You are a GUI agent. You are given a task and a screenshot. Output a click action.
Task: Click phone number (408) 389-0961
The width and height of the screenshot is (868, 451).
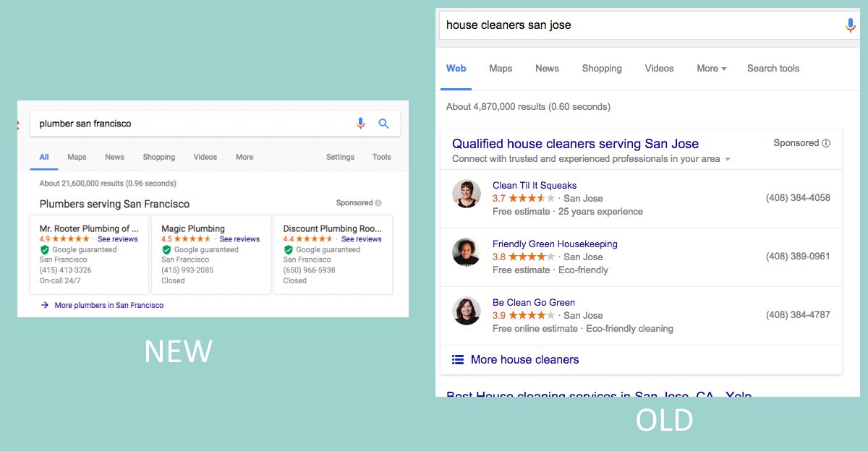click(x=798, y=257)
